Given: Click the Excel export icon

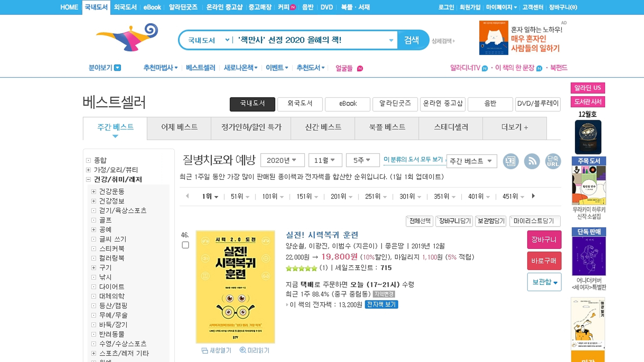Looking at the screenshot, I should [511, 162].
